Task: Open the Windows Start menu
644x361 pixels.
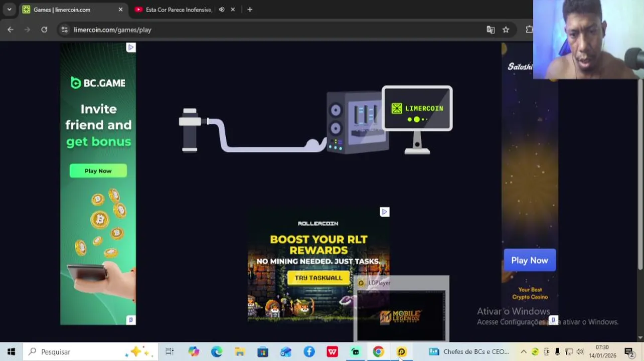Action: pos(11,352)
